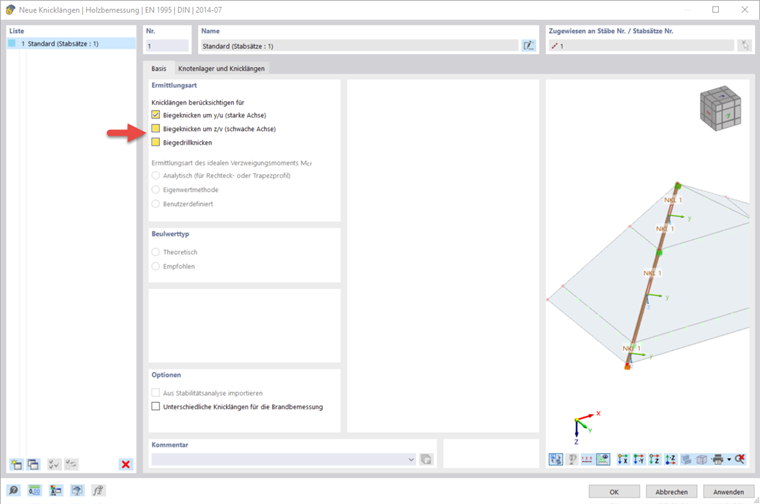Click the wireframe cube icon in preview toolbar
The image size is (760, 504).
tap(702, 459)
